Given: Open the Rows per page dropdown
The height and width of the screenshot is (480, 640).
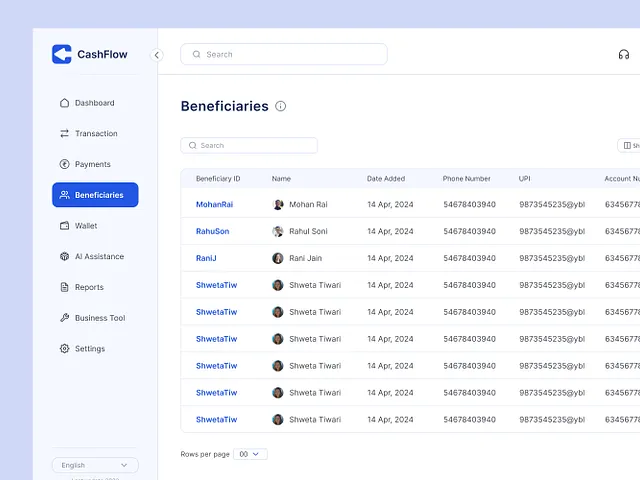Looking at the screenshot, I should click(x=250, y=454).
